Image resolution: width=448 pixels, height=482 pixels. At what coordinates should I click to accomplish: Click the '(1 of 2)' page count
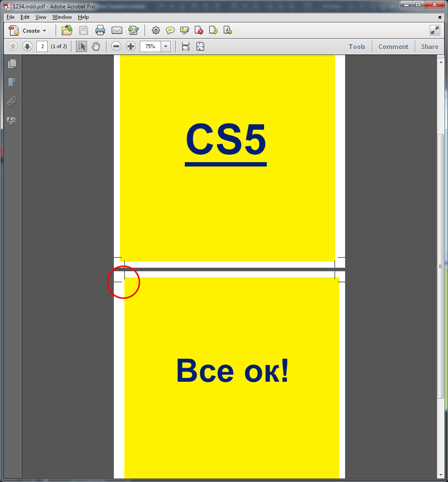point(59,46)
